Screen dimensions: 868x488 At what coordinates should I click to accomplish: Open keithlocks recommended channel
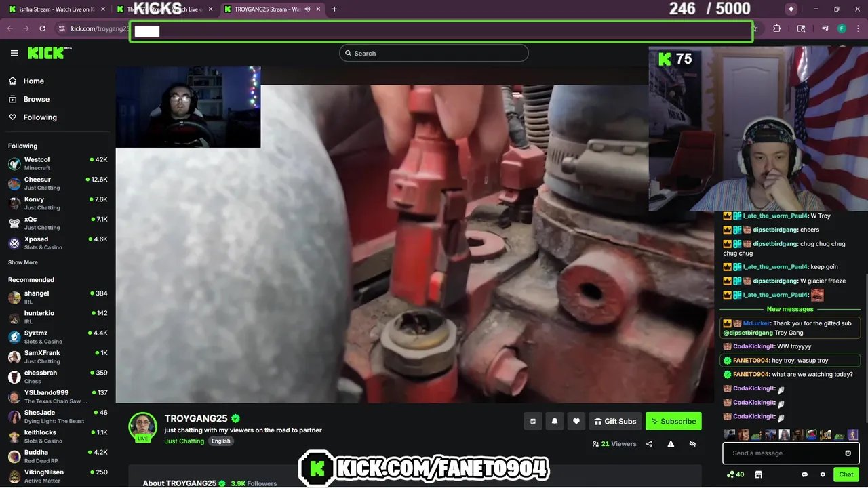(x=58, y=436)
